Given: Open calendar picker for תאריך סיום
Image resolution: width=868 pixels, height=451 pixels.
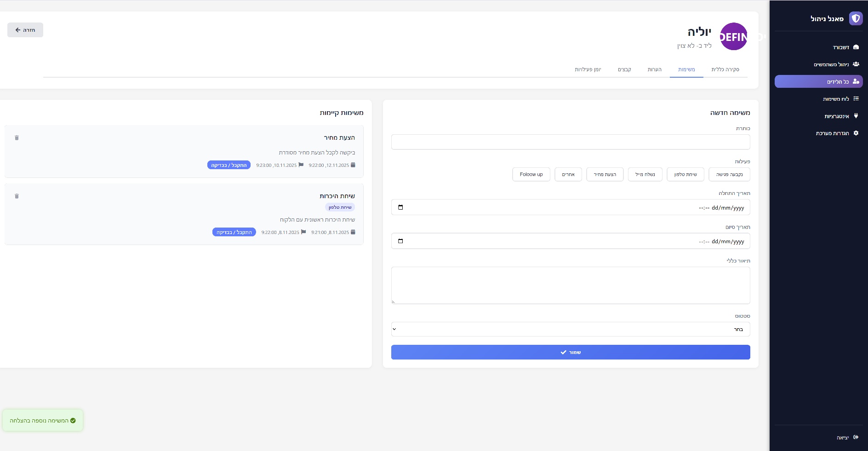Looking at the screenshot, I should coord(400,241).
